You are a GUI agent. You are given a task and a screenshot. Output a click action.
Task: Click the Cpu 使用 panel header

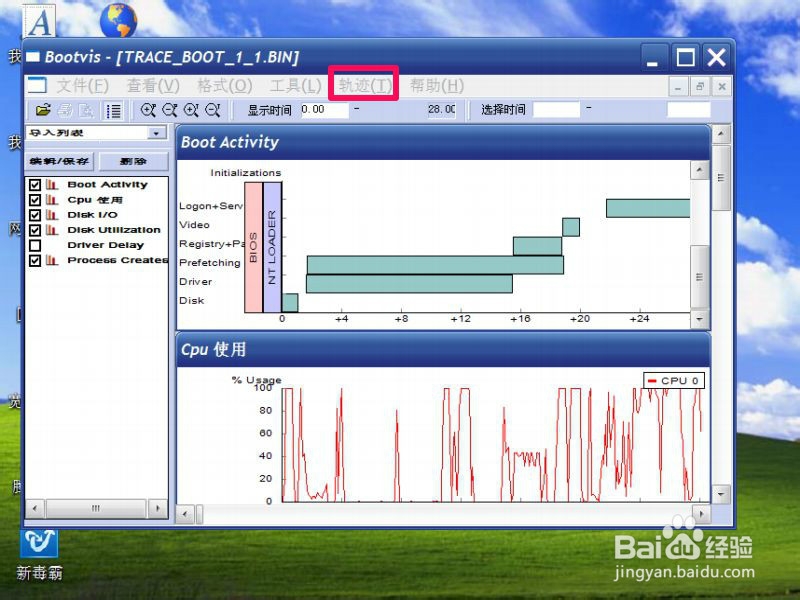click(443, 350)
